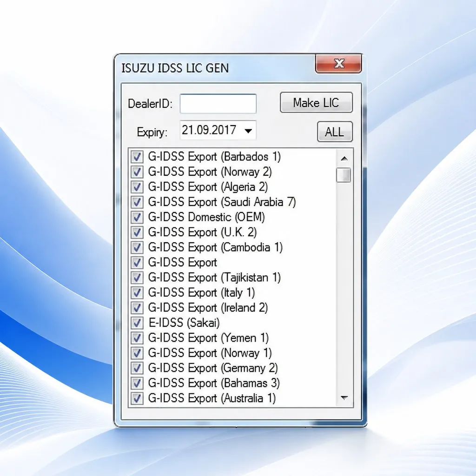Select list row text G-IDSS Export (Tajikistan 1)
This screenshot has height=476, width=476.
tap(214, 278)
